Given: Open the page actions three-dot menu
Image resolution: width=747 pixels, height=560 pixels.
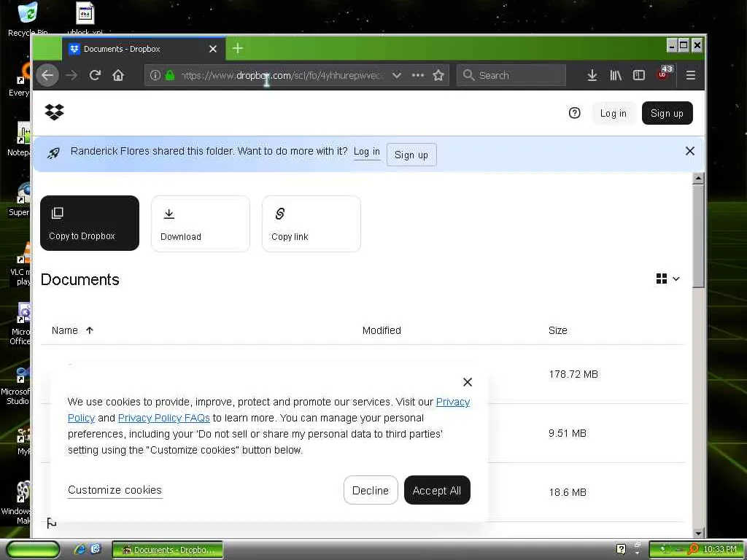Looking at the screenshot, I should (418, 75).
